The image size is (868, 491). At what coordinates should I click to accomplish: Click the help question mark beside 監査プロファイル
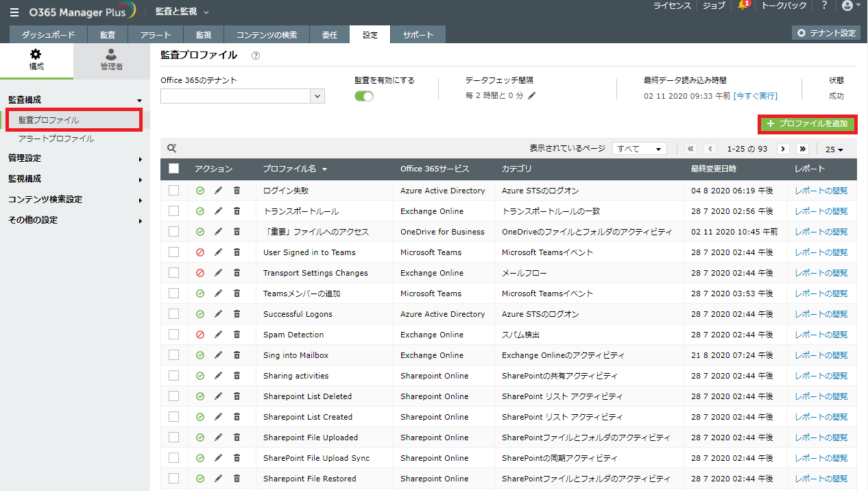pos(256,56)
